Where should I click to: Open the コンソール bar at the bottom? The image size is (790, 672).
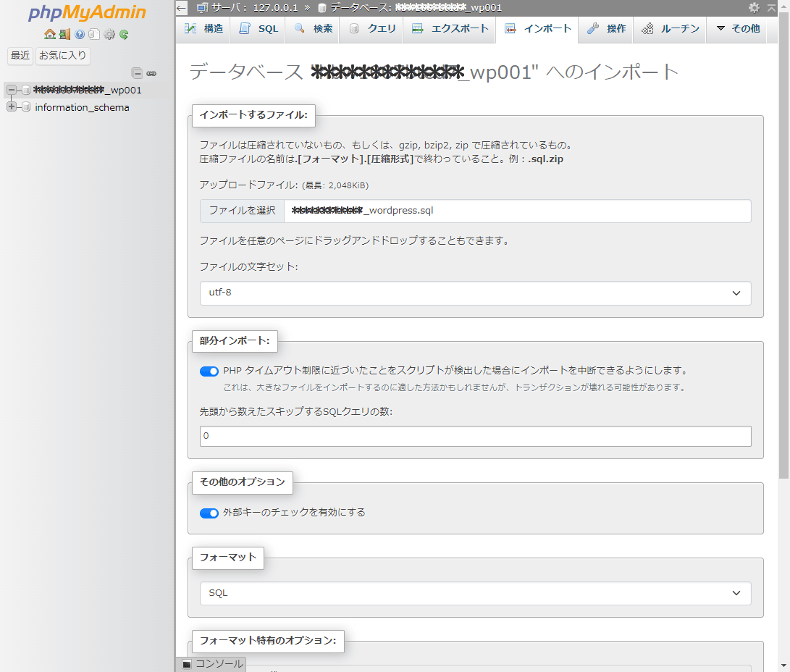click(x=213, y=664)
